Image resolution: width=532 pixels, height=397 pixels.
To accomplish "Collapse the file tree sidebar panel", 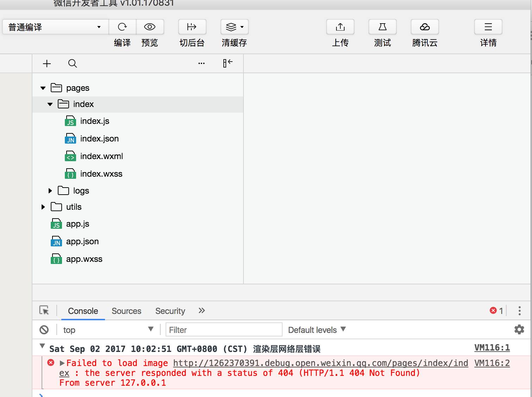I will [x=228, y=63].
